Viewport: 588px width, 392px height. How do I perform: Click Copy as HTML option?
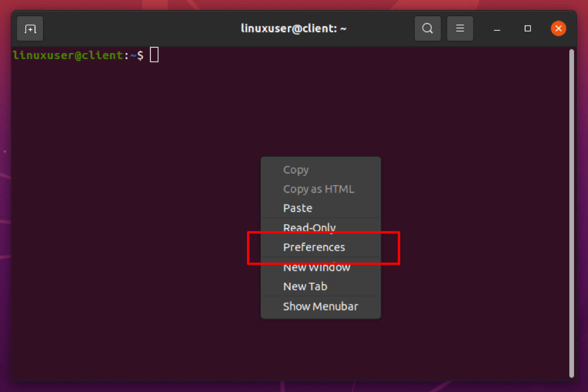319,189
